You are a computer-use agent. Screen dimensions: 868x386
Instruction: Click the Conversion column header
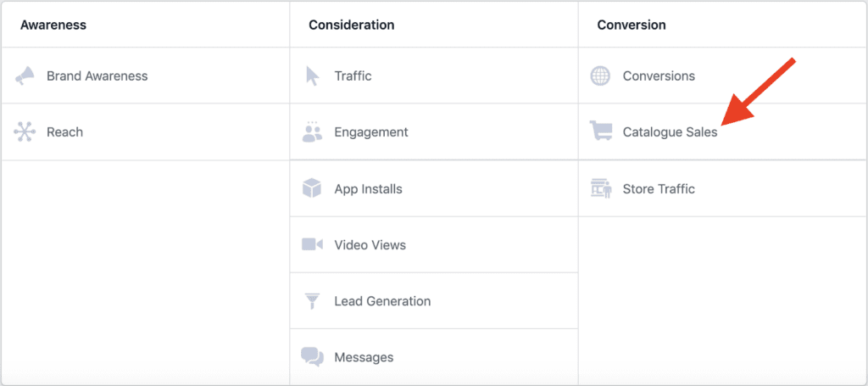[631, 25]
